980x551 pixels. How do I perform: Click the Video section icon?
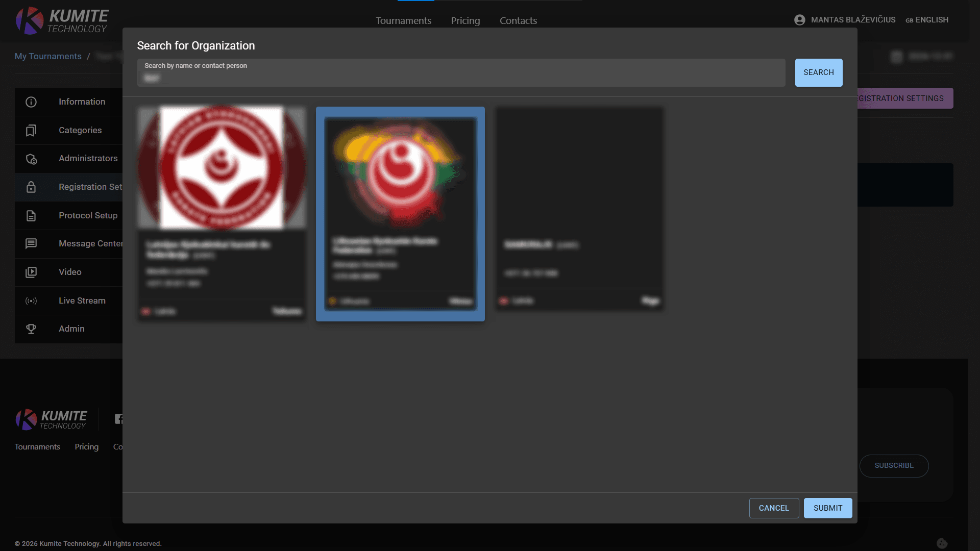tap(31, 272)
